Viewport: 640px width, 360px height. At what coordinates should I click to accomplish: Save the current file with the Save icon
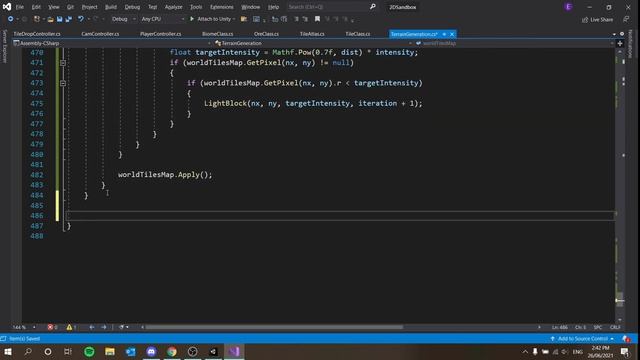[60, 19]
